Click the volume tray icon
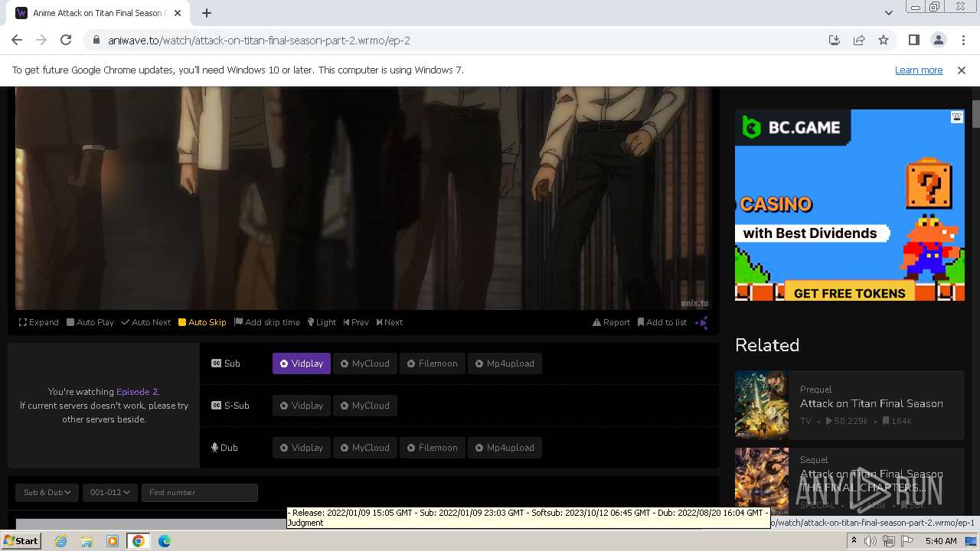 (871, 541)
